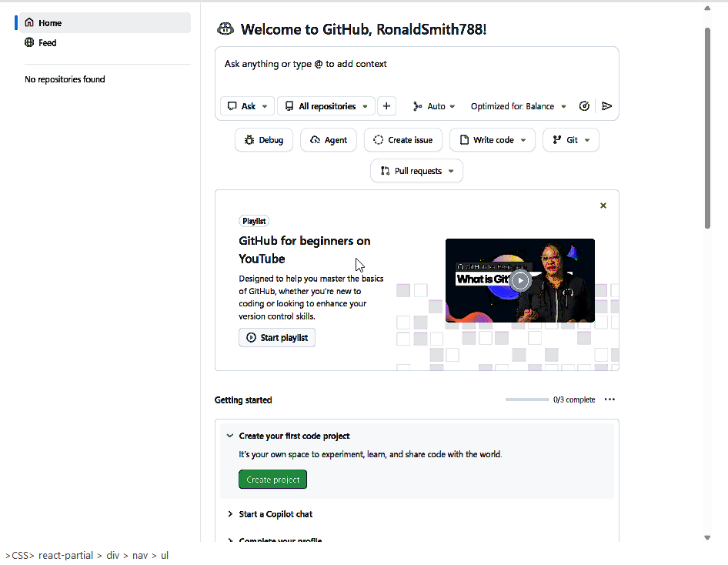The image size is (728, 565).
Task: Click the Getting started progress bar
Action: tap(527, 400)
